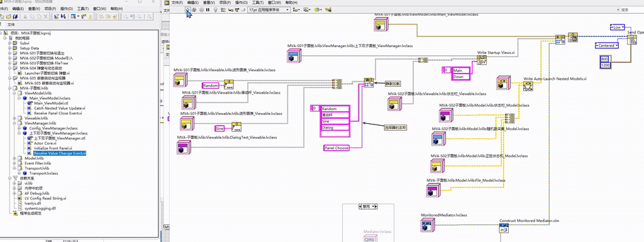Screen dimensions: 644x242
Task: Open the Align Objects dropdown
Action: [296, 10]
